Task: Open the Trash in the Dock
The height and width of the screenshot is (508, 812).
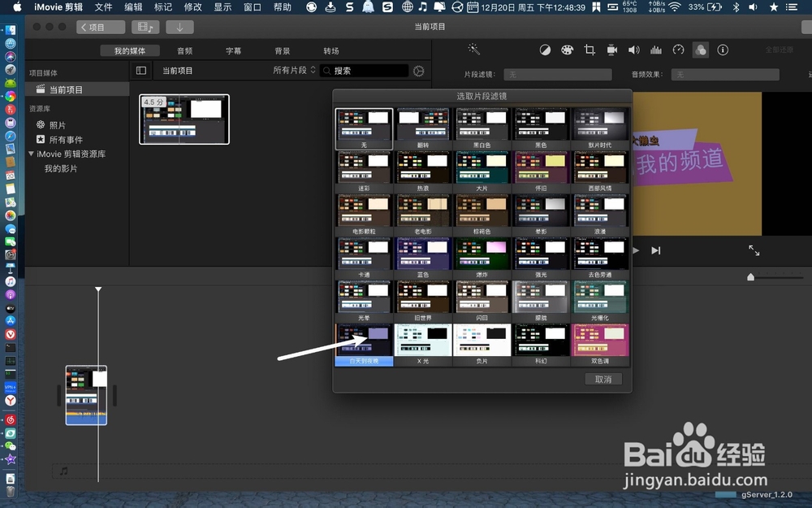Action: click(x=11, y=492)
